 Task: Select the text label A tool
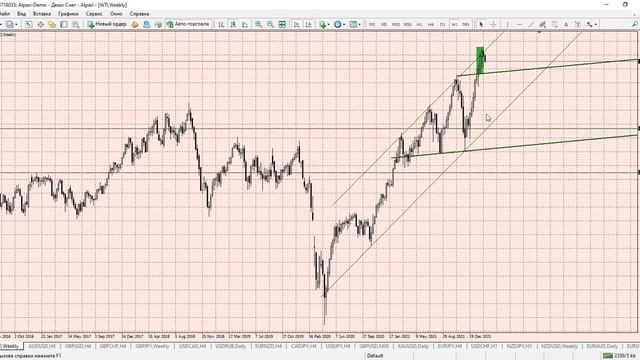click(566, 24)
